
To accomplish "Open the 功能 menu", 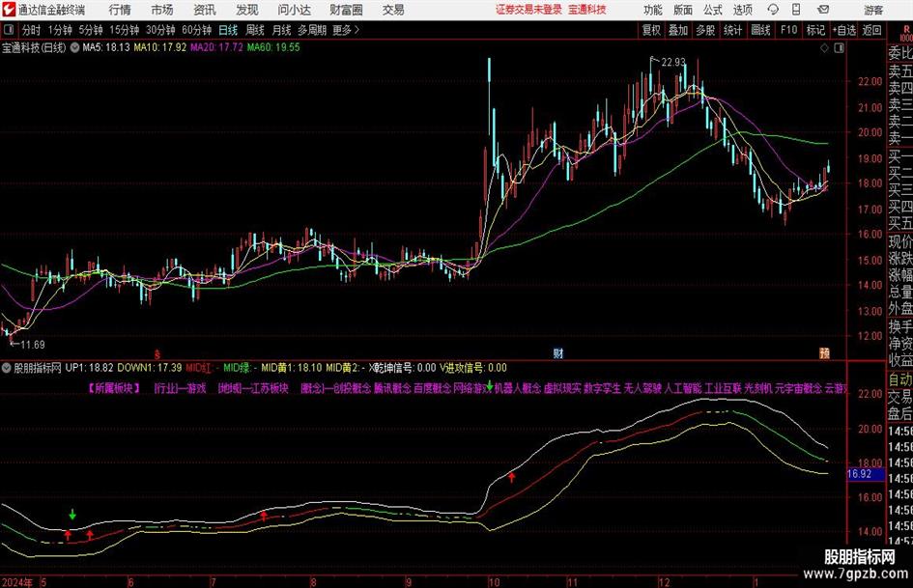I will click(653, 10).
